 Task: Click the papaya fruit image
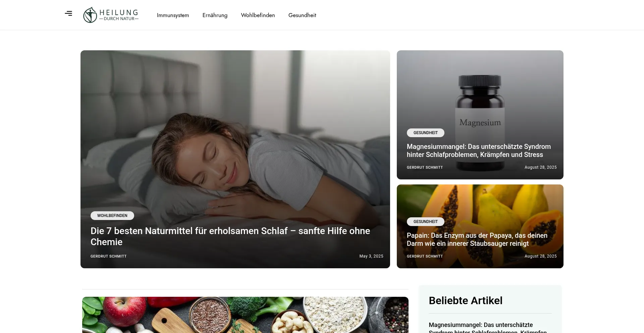(480, 201)
